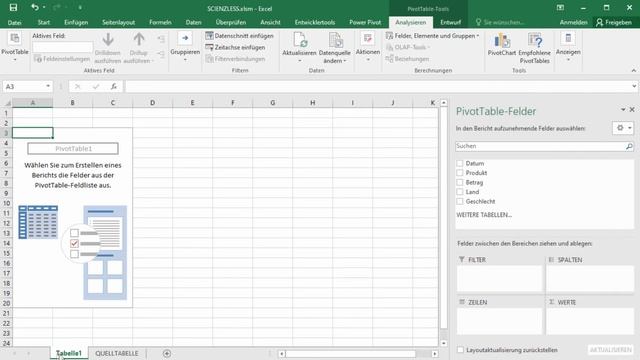640x360 pixels.
Task: Click the WERTE drop area
Action: (590, 321)
